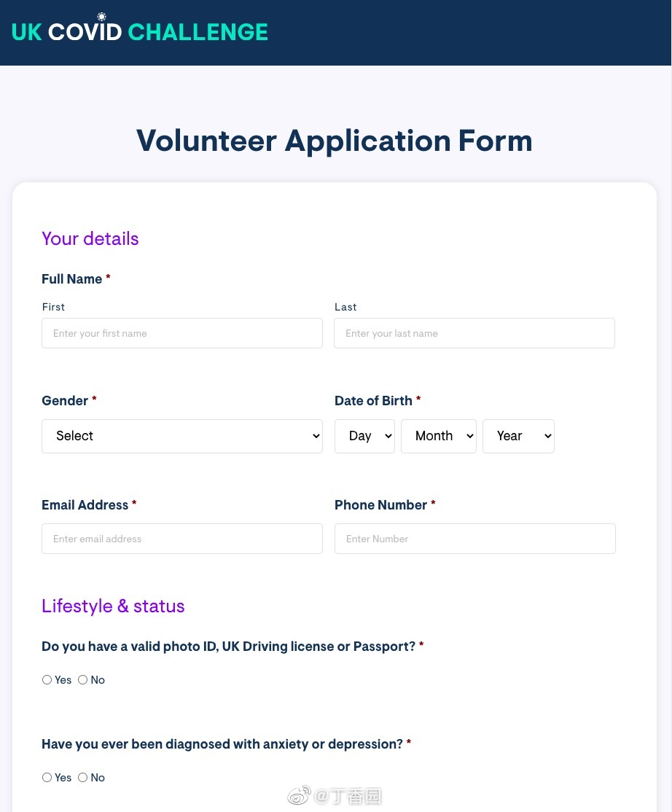
Task: Open the Gender select dropdown
Action: click(x=182, y=436)
